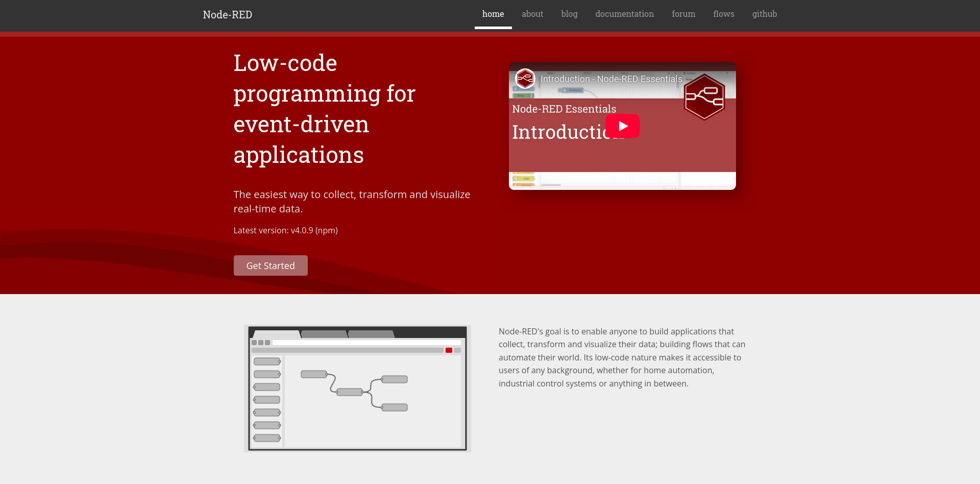The image size is (980, 484).
Task: Click the red deploy button in illustration
Action: tap(449, 350)
